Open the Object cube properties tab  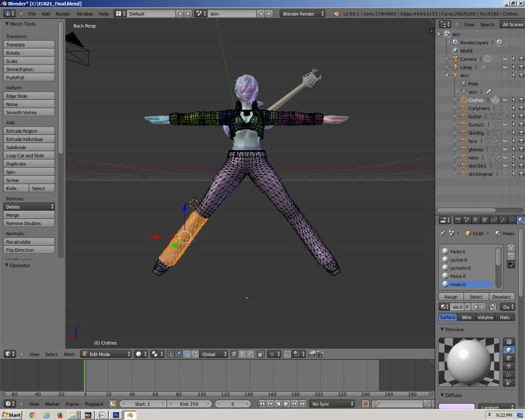(484, 220)
